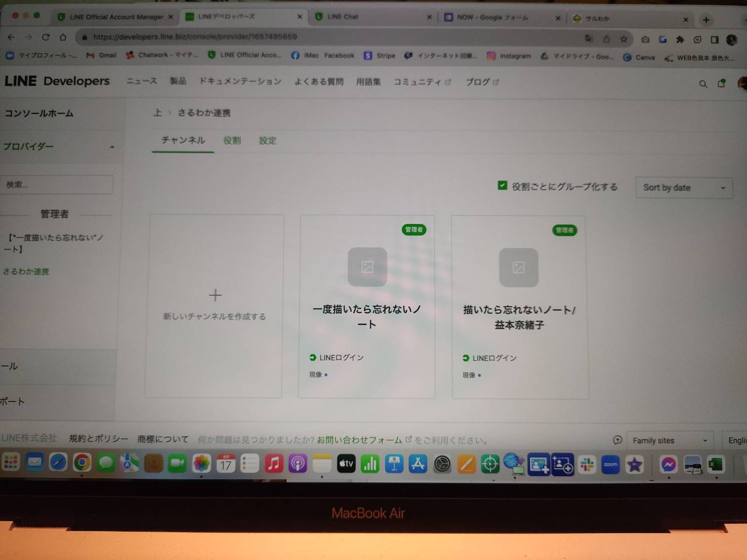Screen dimensions: 747x560
Task: Open 用語集 in the top navigation
Action: tap(368, 82)
